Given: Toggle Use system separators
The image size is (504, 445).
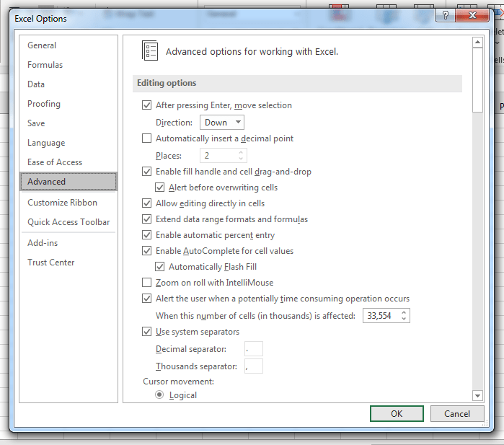Looking at the screenshot, I should [x=147, y=332].
